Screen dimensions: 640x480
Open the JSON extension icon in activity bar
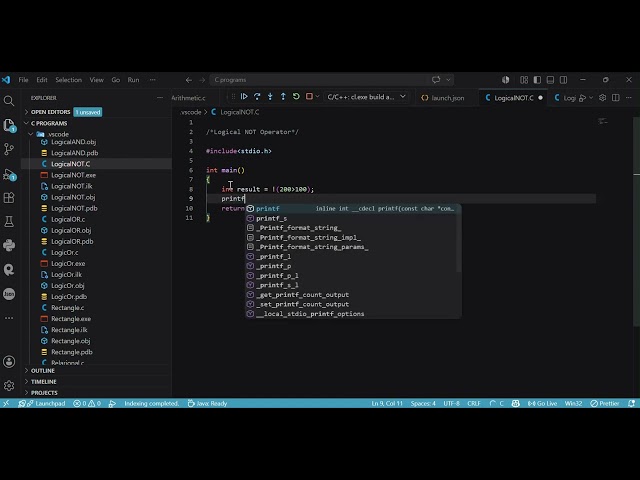9,294
